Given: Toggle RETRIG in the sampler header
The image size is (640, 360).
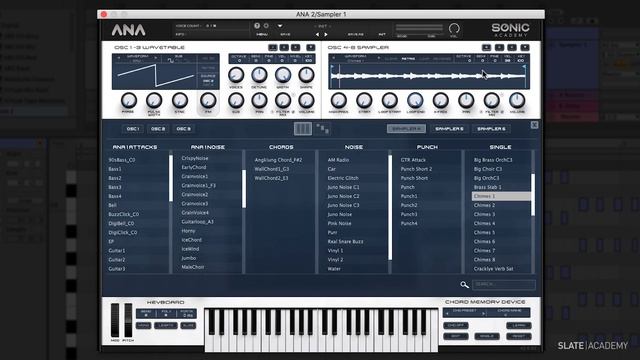Looking at the screenshot, I should 408,59.
